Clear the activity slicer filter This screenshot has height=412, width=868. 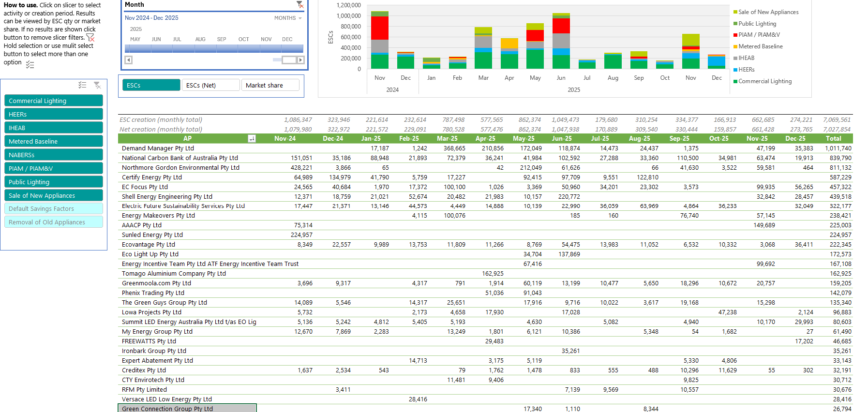(97, 85)
